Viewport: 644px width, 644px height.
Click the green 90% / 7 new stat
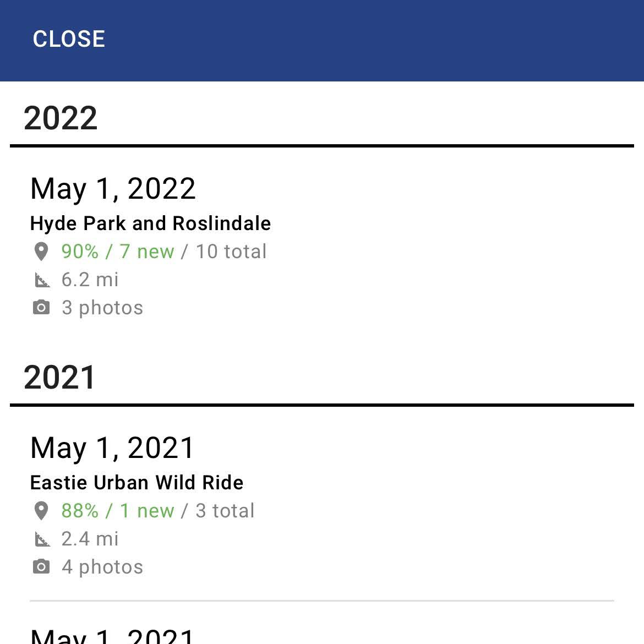117,252
